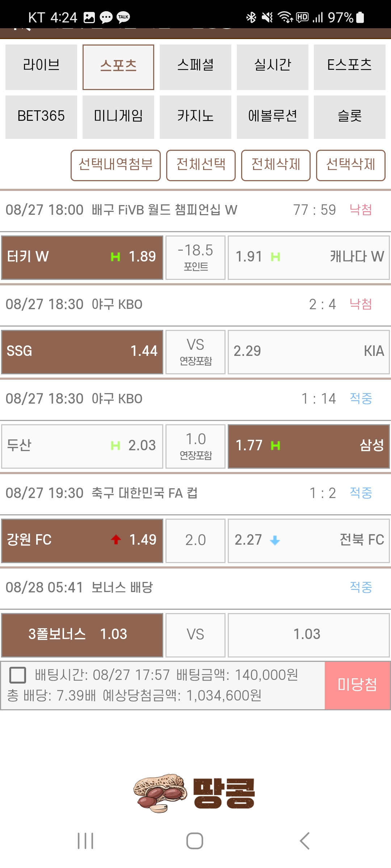Open the 미니게임 category
391x868 pixels.
coord(118,117)
